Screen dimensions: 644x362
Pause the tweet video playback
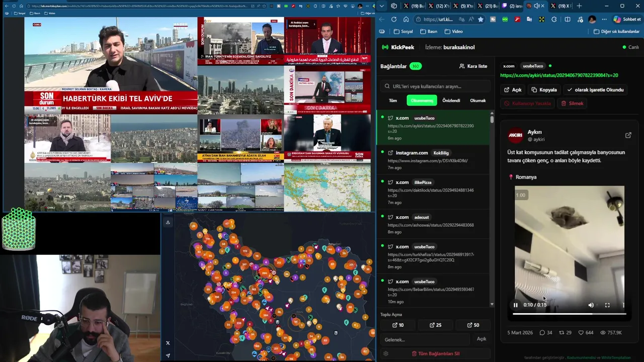515,305
